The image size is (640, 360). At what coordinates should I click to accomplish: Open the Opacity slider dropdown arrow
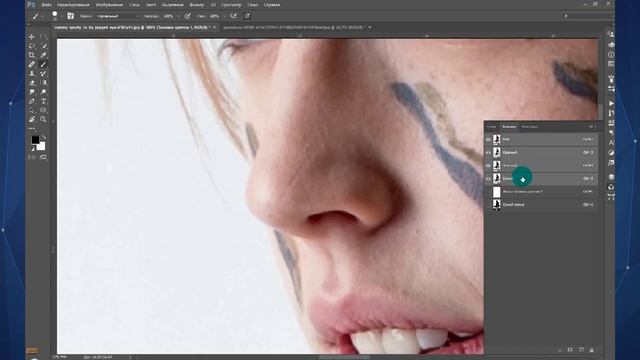point(179,16)
